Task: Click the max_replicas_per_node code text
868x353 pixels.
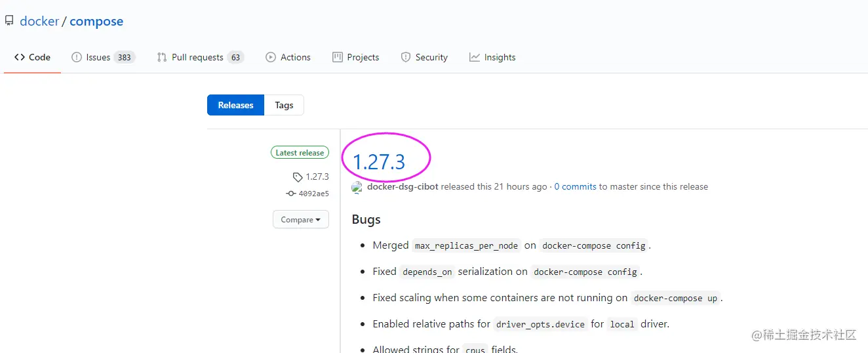Action: tap(466, 245)
